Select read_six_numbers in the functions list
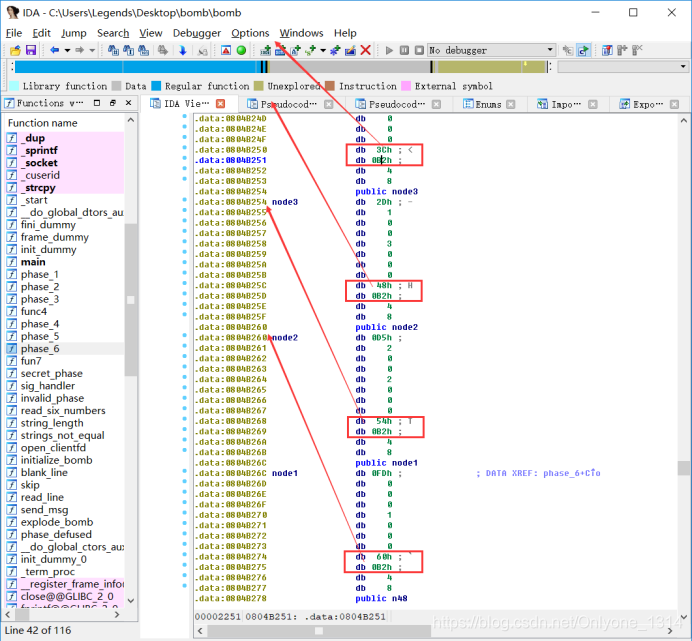692x641 pixels. (x=64, y=410)
